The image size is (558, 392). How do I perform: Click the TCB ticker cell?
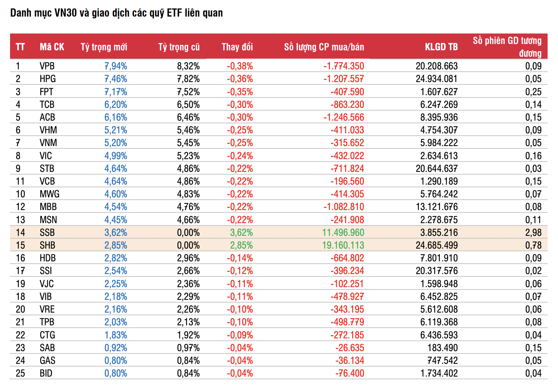click(x=47, y=105)
